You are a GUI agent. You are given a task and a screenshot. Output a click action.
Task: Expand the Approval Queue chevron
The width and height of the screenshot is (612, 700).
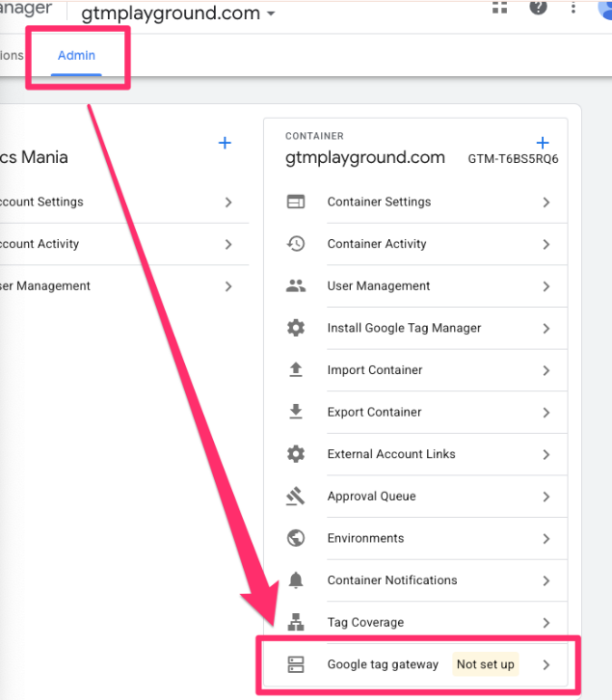coord(546,497)
